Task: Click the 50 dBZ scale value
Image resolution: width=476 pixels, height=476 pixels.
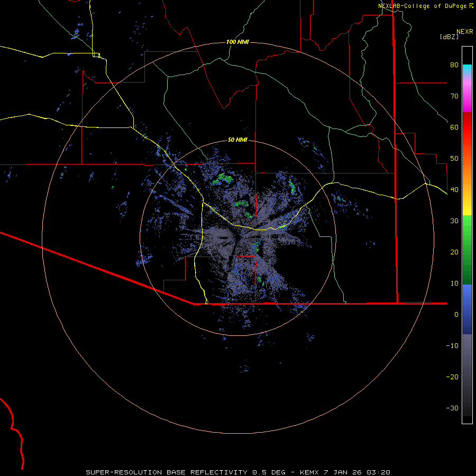Action: click(454, 159)
